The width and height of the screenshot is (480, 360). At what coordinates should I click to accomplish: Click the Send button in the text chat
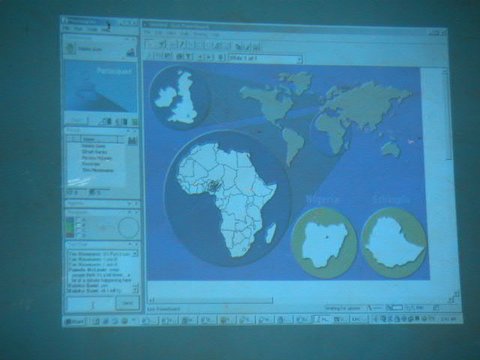coord(127,303)
